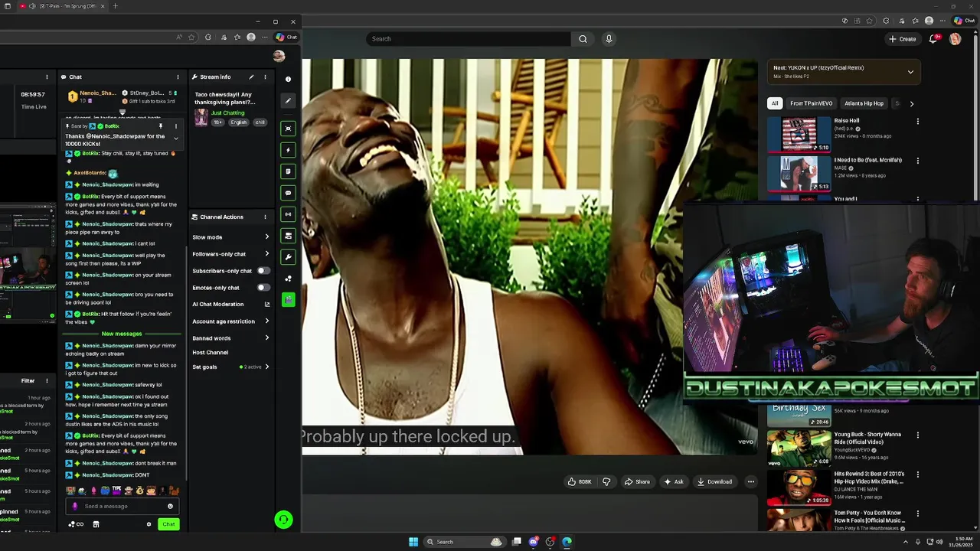Image resolution: width=980 pixels, height=551 pixels.
Task: Show more filter chips with the arrow
Action: click(911, 103)
